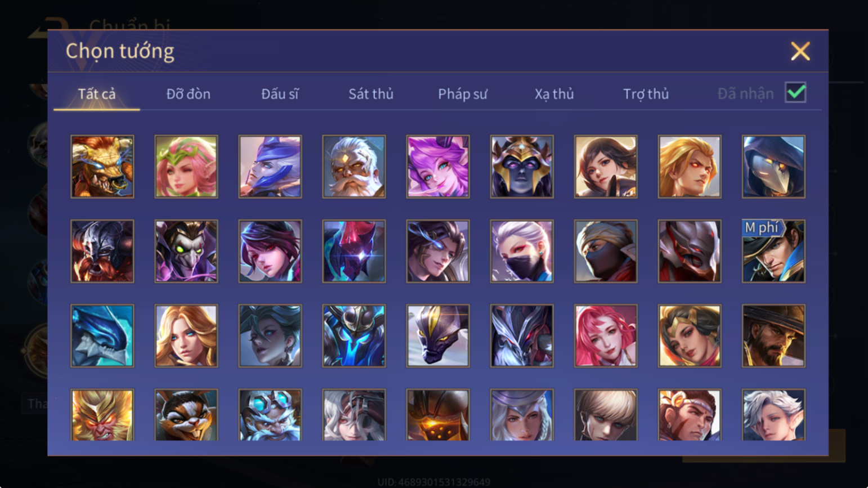Pick the white-bearded old man hero
Image resolution: width=868 pixels, height=488 pixels.
point(354,167)
